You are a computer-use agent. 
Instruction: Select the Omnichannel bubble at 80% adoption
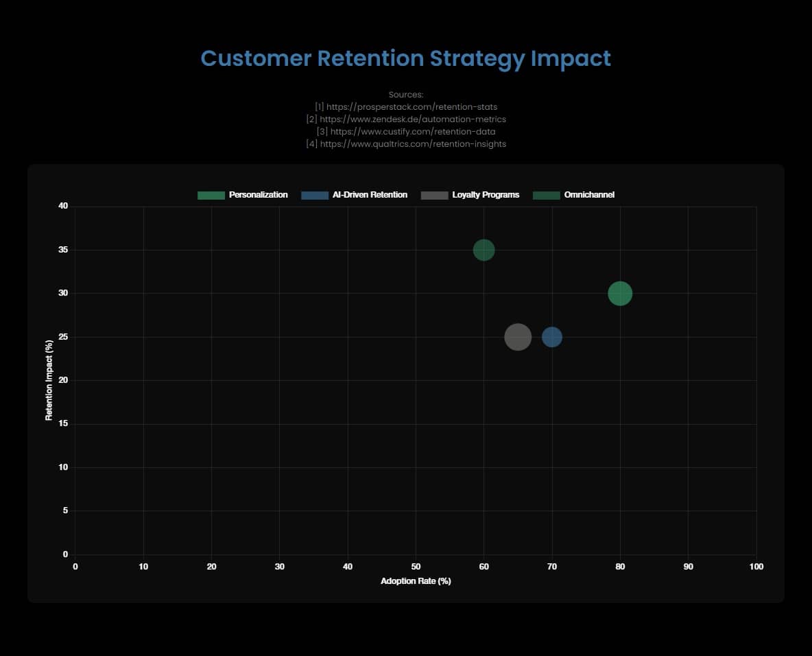[x=620, y=294]
